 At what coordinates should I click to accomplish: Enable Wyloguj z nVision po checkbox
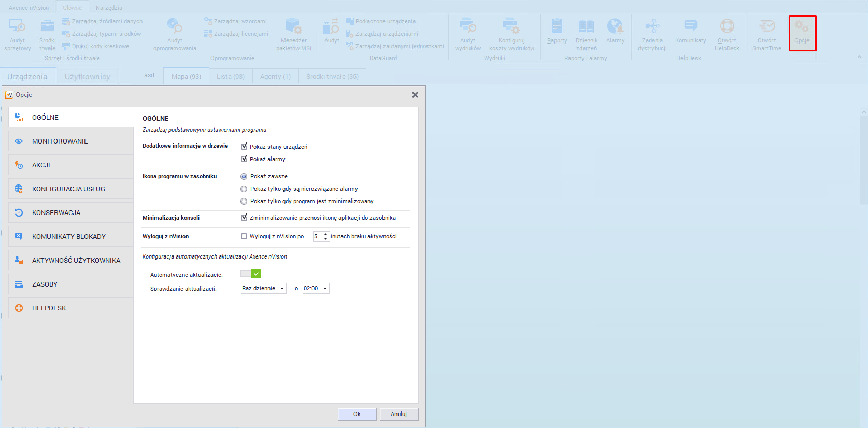pos(244,236)
